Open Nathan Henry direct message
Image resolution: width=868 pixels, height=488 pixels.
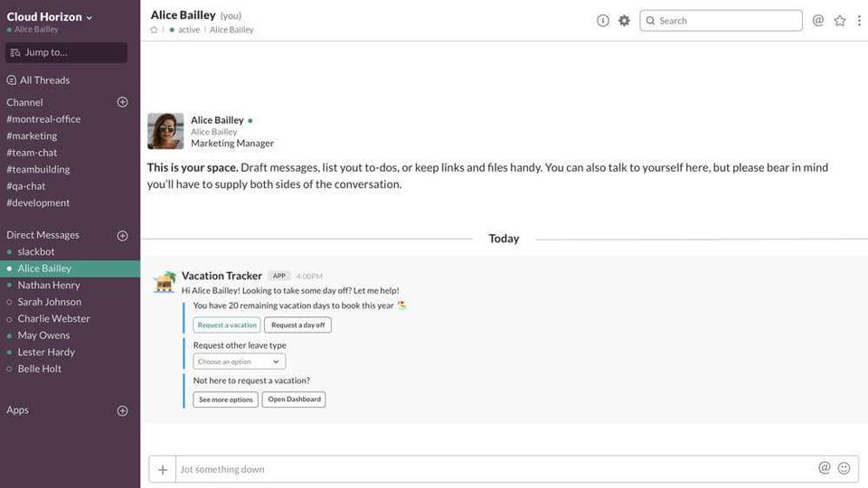coord(49,285)
